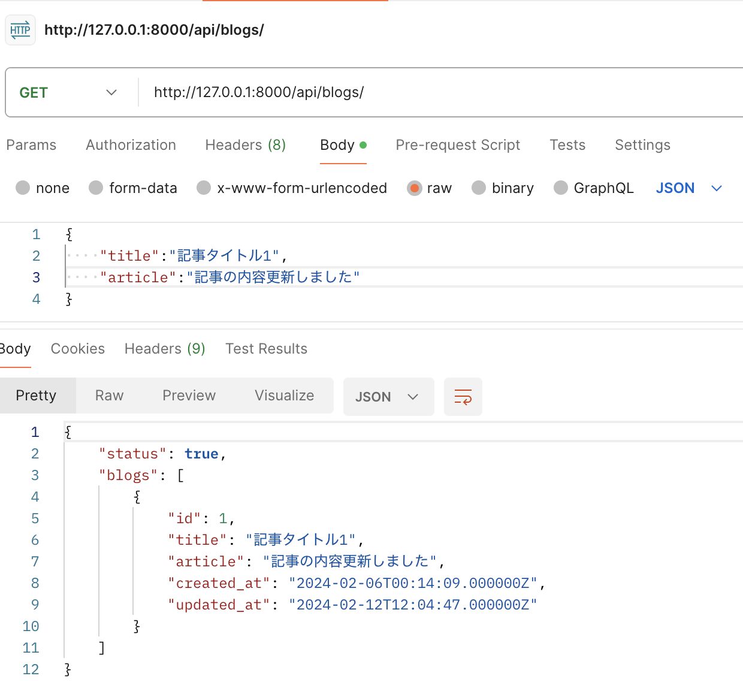
Task: Open the request Headers (8) tab
Action: click(246, 145)
